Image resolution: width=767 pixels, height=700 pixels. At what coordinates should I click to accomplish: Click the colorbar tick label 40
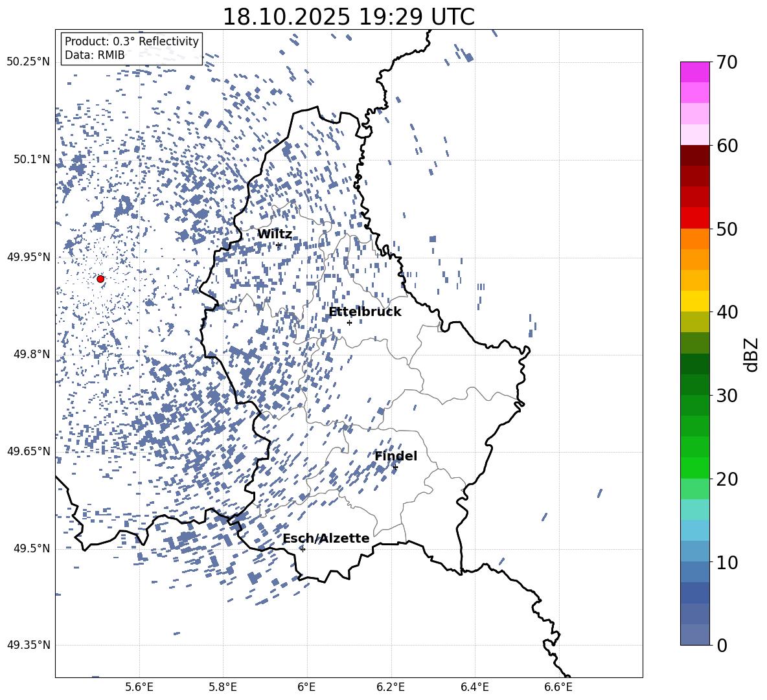tap(726, 312)
